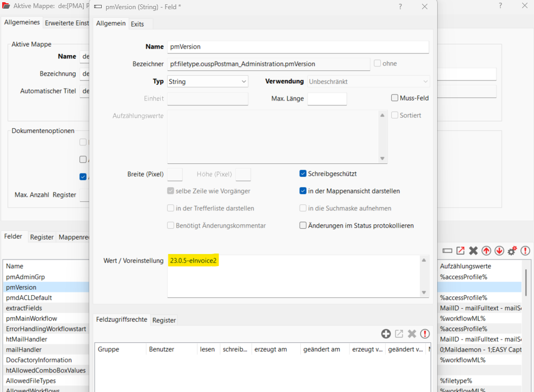Click the help question mark of Aktive Mappe window
Image resolution: width=534 pixels, height=392 pixels.
[500, 5]
